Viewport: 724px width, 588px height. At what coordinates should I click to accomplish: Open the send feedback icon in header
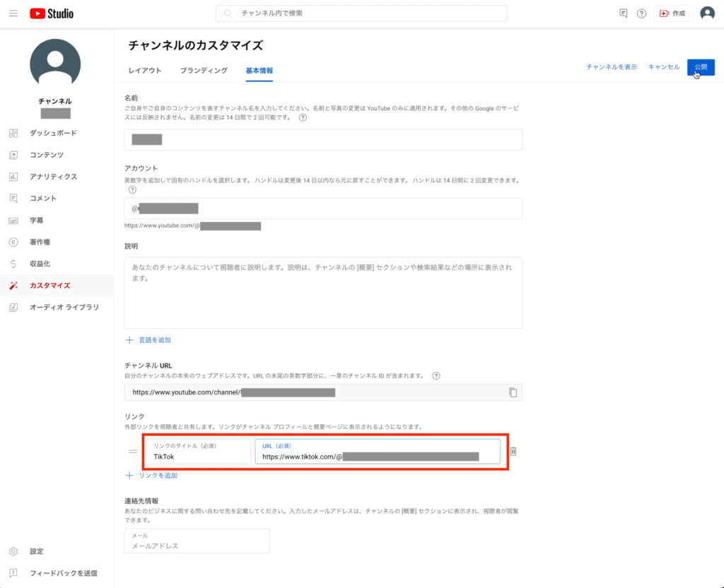point(623,13)
